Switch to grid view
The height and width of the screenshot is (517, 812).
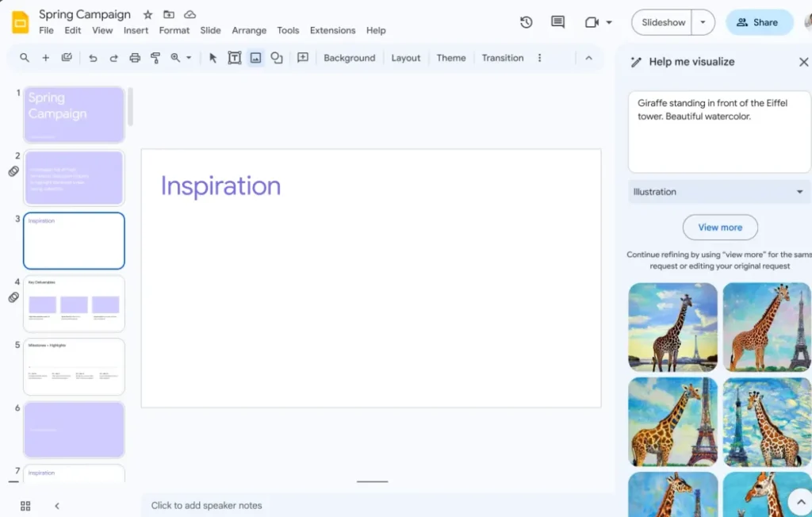(25, 506)
